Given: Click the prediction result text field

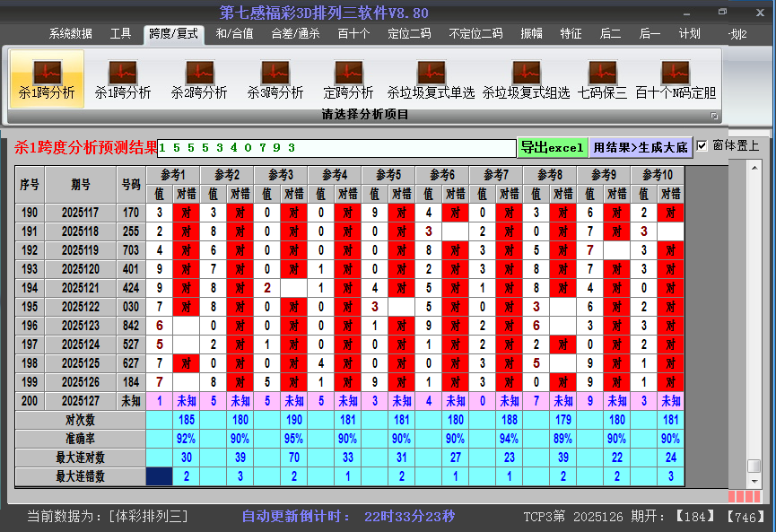Looking at the screenshot, I should (336, 148).
